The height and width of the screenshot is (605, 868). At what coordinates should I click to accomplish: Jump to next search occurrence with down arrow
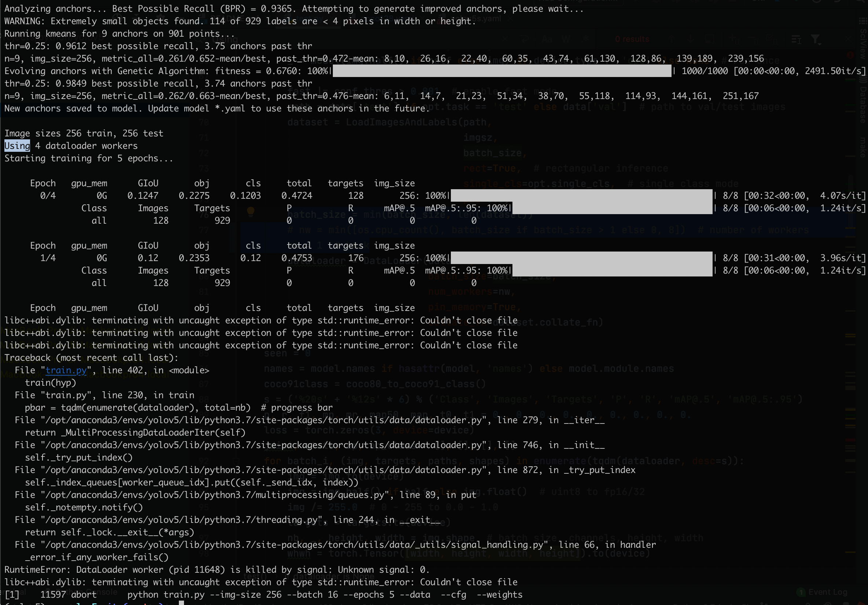click(690, 39)
